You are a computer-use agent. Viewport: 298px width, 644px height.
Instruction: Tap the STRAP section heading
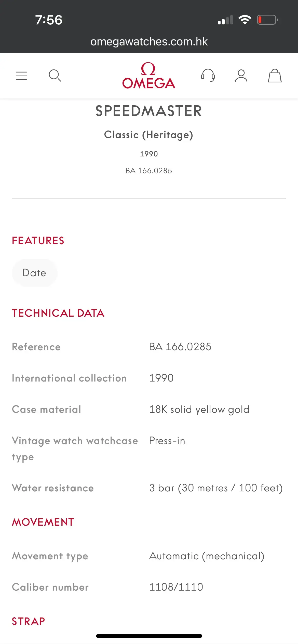pyautogui.click(x=29, y=621)
